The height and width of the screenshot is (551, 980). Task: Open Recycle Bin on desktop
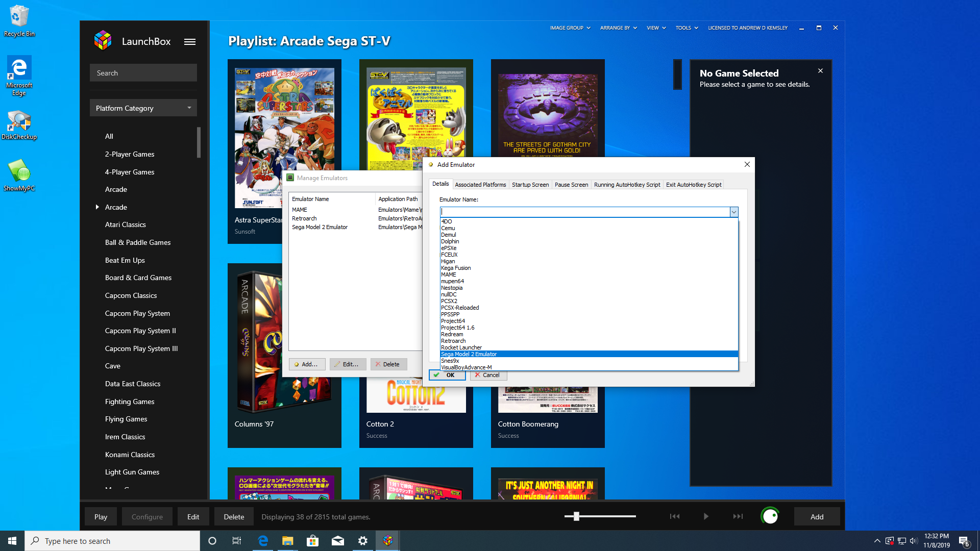click(x=19, y=21)
